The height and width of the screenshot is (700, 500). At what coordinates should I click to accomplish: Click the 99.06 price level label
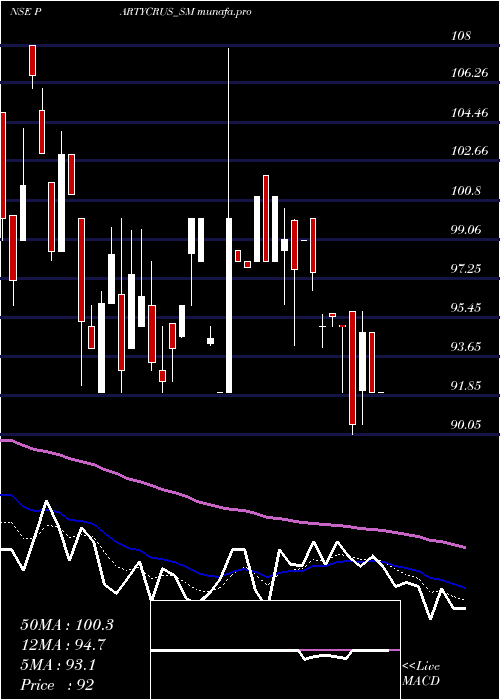coord(466,230)
